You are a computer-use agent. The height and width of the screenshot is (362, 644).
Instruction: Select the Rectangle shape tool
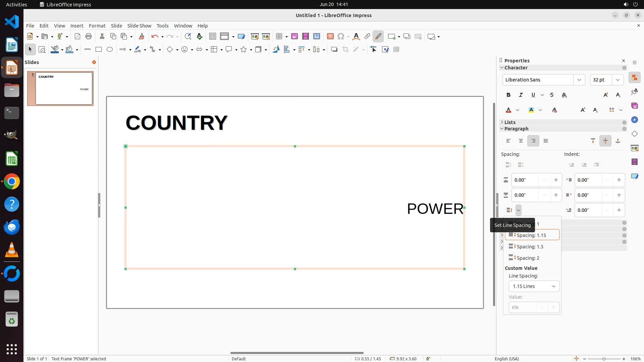pos(99,50)
